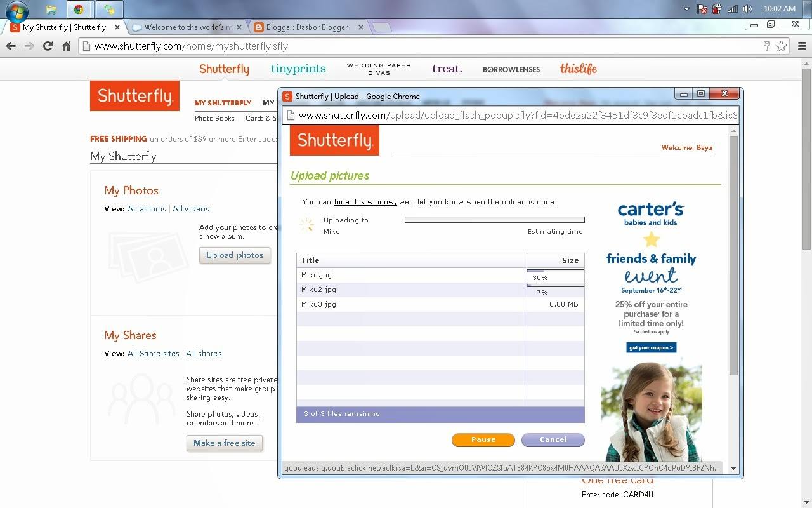
Task: Click the Shutterfly logo on main page
Action: (x=134, y=96)
